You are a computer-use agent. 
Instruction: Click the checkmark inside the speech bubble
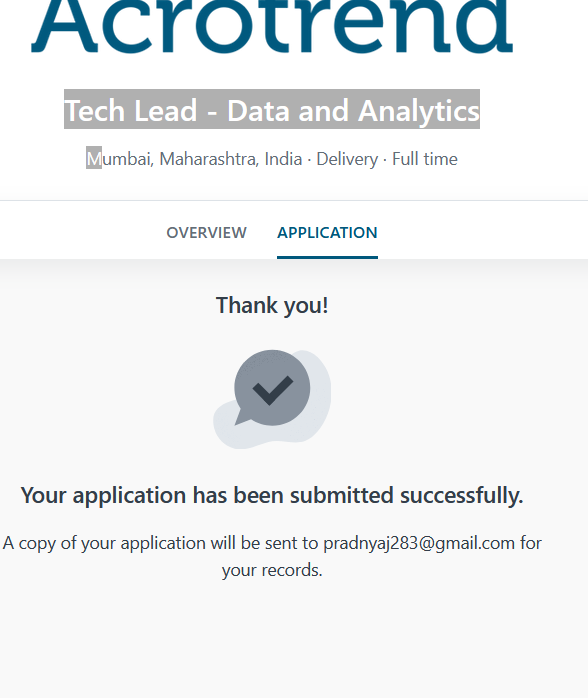(272, 390)
